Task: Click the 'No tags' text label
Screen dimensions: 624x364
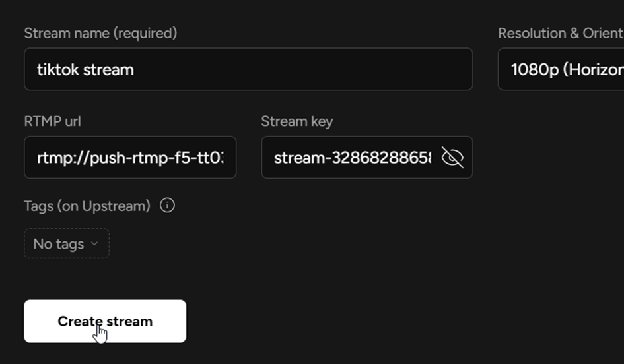Action: coord(58,244)
